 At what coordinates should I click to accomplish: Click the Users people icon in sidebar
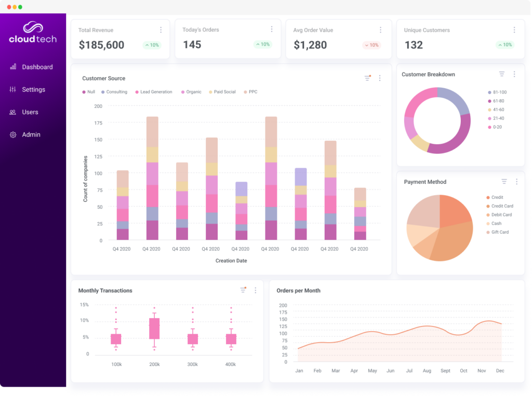[x=13, y=112]
